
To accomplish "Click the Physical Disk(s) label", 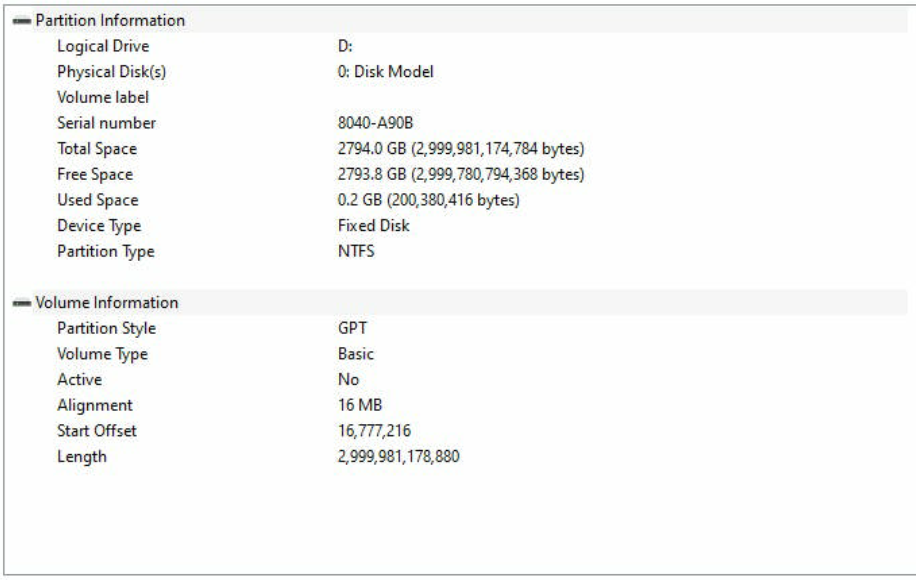I will [112, 72].
